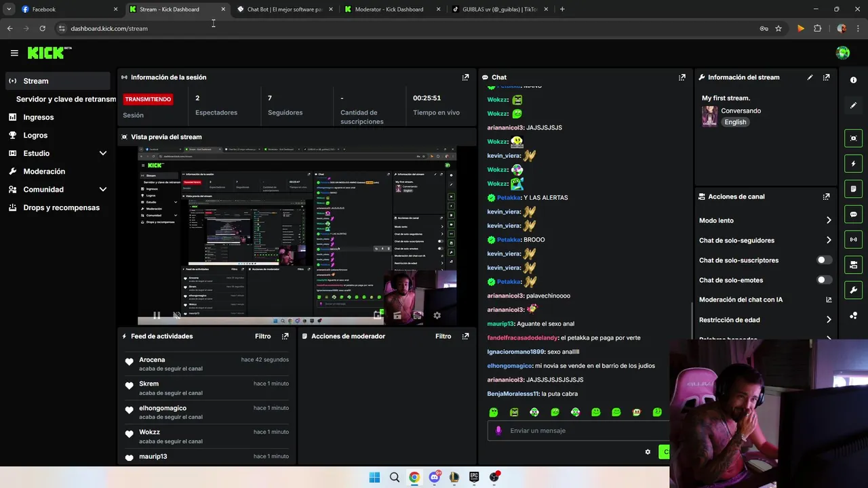Open Chrome tab search dropdown arrow
The width and height of the screenshot is (868, 488).
click(9, 9)
